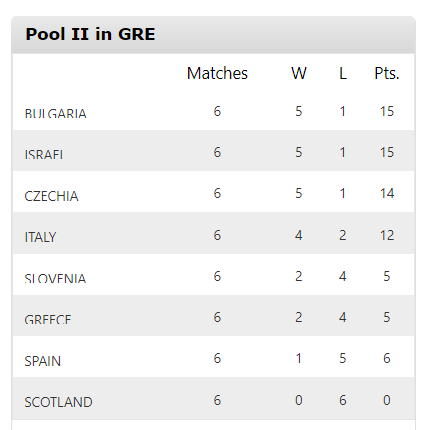427x430 pixels.
Task: Click Italy's 12 points cell
Action: click(x=387, y=235)
